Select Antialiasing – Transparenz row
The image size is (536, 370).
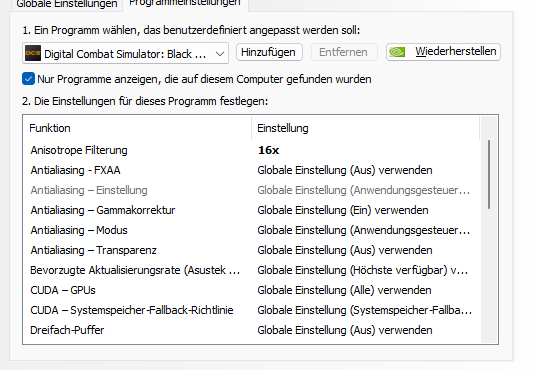click(252, 250)
